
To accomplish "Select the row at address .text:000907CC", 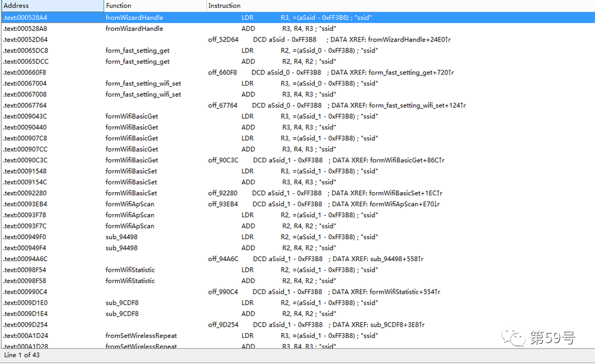I will point(298,149).
